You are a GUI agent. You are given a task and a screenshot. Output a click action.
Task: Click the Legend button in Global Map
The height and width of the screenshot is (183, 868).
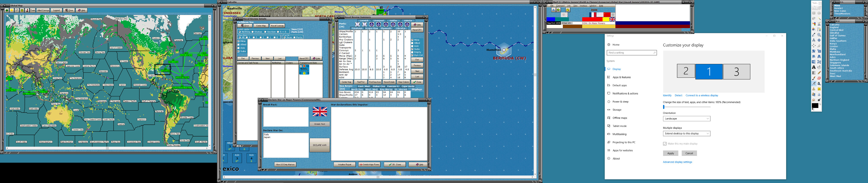[56, 10]
